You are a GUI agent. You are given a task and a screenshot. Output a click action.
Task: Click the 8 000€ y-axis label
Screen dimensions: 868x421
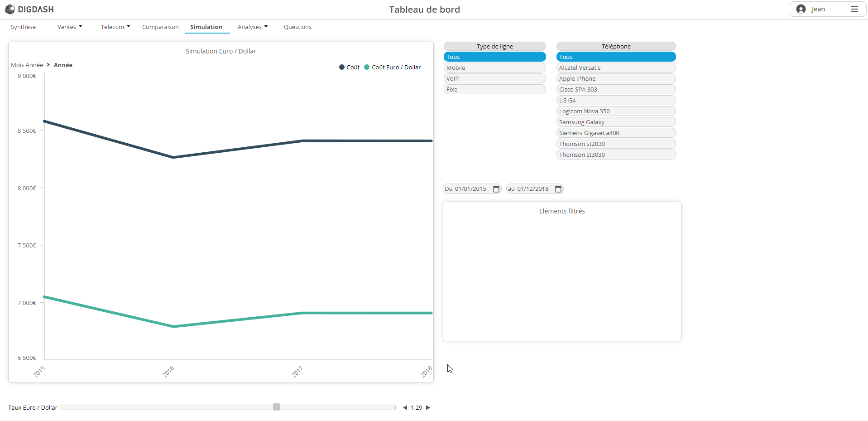click(27, 188)
